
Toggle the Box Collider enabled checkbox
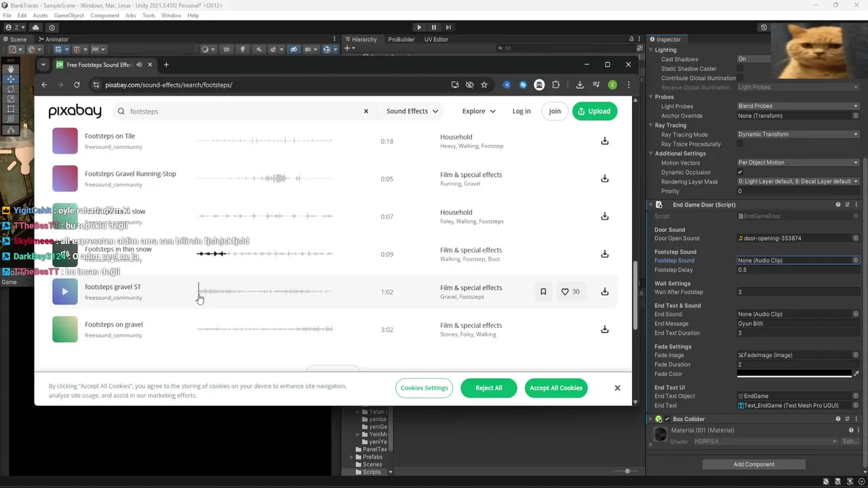(x=668, y=419)
